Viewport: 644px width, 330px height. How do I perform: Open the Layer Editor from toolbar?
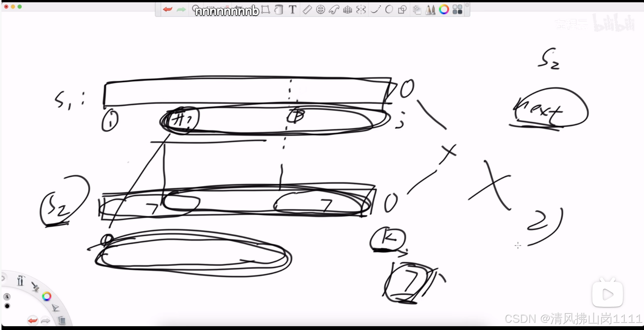pos(417,9)
